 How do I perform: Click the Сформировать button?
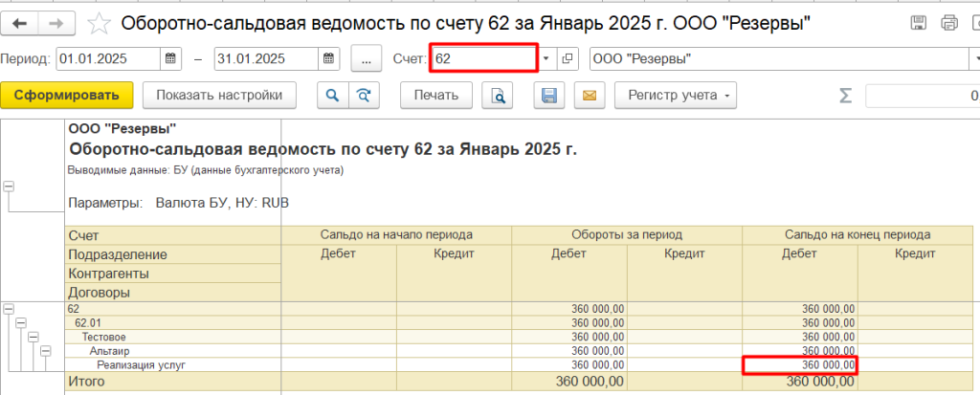click(66, 95)
